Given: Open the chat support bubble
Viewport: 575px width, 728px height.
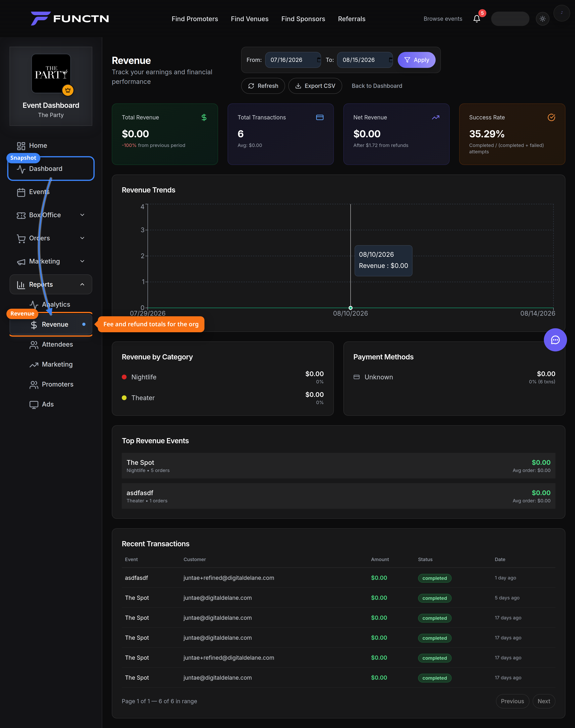Looking at the screenshot, I should (555, 340).
